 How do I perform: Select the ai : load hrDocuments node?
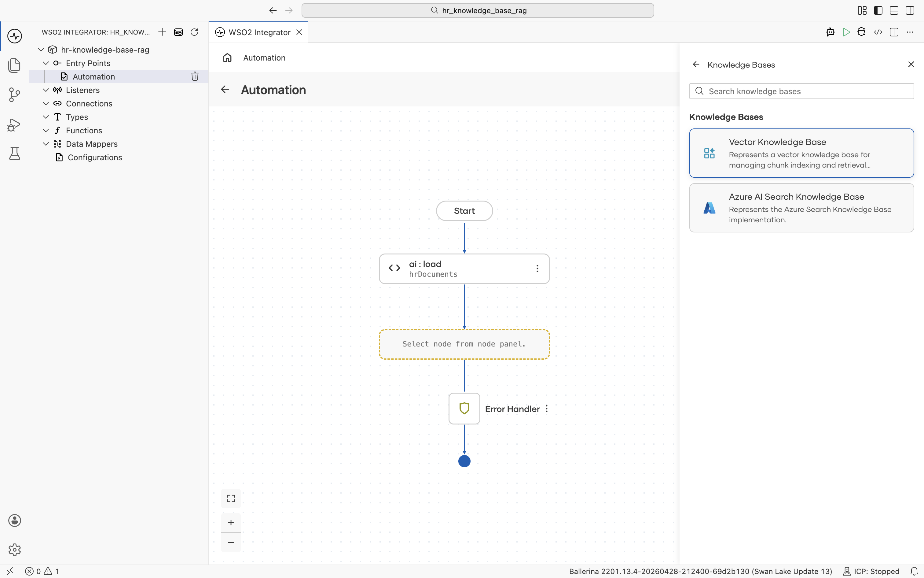464,269
